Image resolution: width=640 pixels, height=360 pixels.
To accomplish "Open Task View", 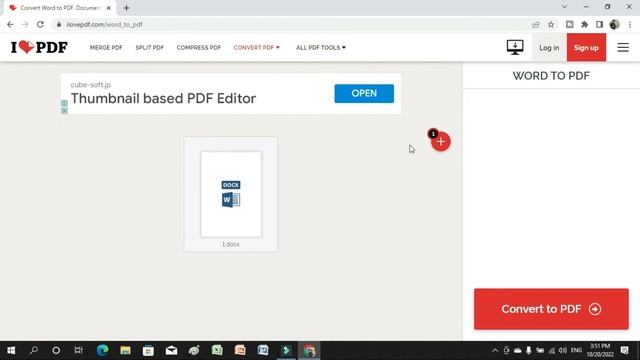I will (x=78, y=350).
